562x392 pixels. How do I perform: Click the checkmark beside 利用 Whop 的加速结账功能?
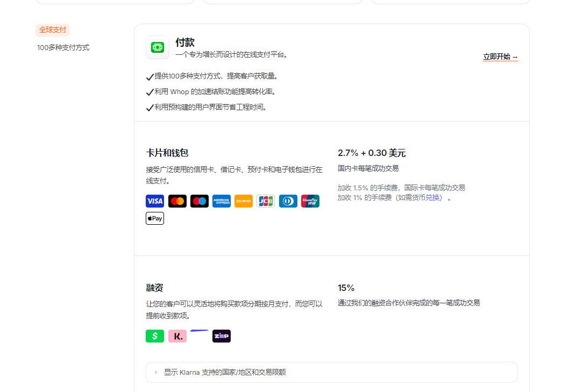(150, 92)
